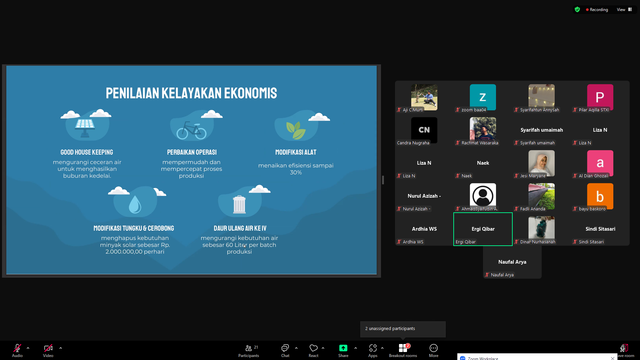
Task: Select Naufal Arya's participant tile
Action: click(x=512, y=262)
